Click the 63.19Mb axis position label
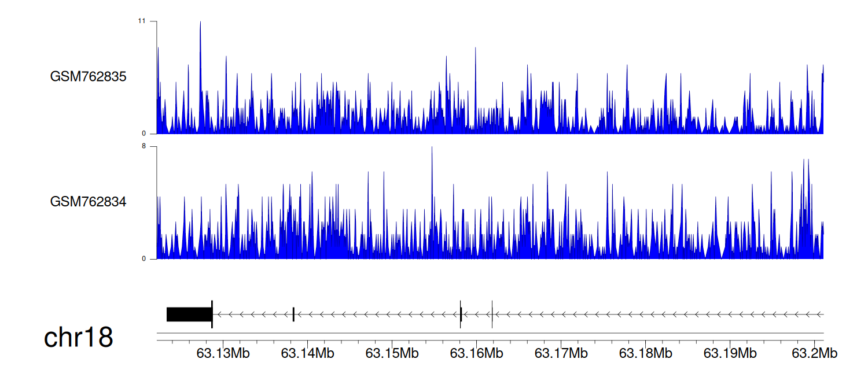This screenshot has height=370, width=868. tap(730, 353)
